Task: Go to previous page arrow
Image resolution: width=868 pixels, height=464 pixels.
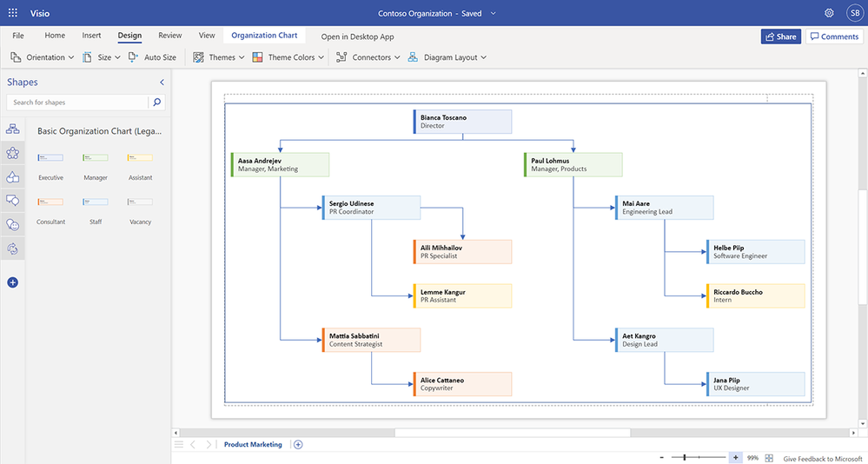Action: (193, 444)
